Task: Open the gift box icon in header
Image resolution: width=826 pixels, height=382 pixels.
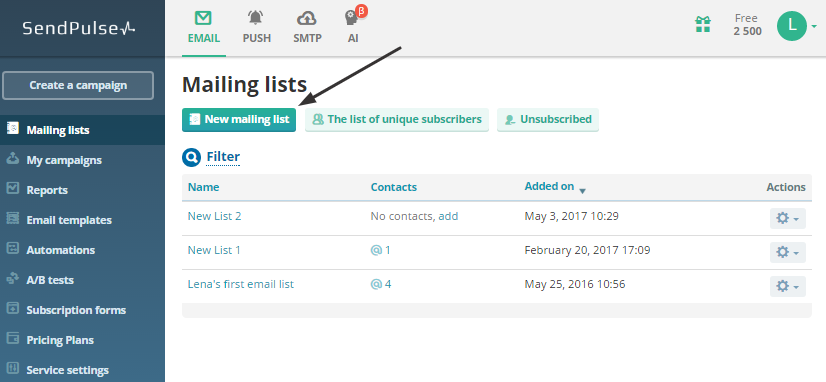Action: click(702, 24)
